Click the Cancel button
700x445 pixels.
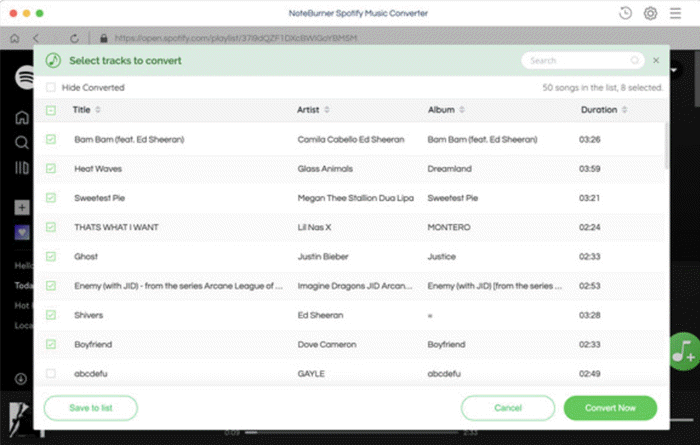pyautogui.click(x=508, y=408)
